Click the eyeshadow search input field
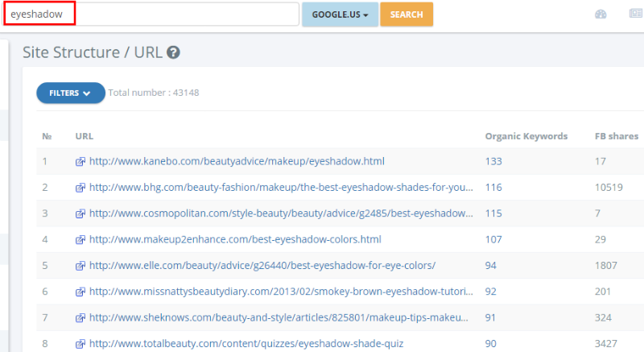 (x=151, y=14)
